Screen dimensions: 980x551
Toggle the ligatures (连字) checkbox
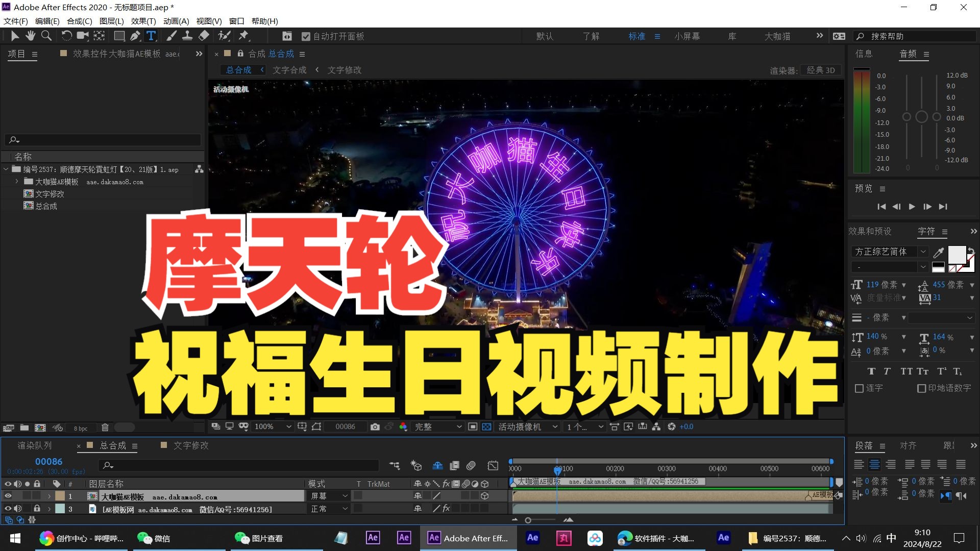point(859,388)
